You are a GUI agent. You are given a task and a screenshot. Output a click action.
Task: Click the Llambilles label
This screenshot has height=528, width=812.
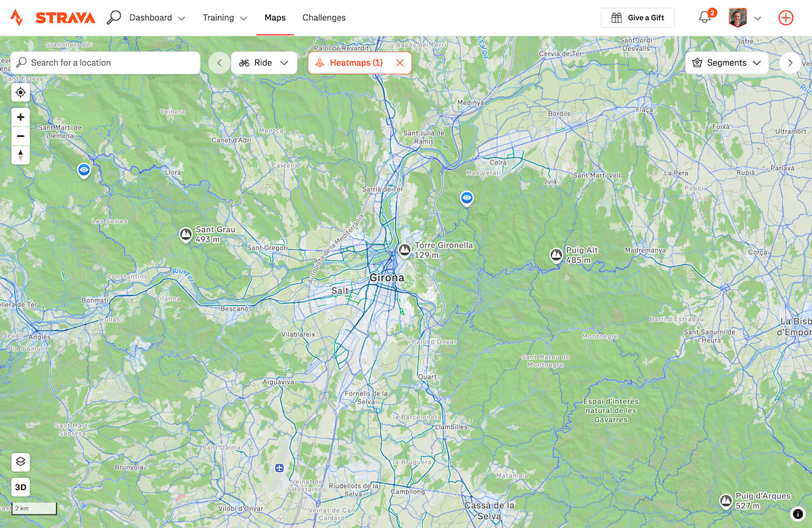pos(451,427)
